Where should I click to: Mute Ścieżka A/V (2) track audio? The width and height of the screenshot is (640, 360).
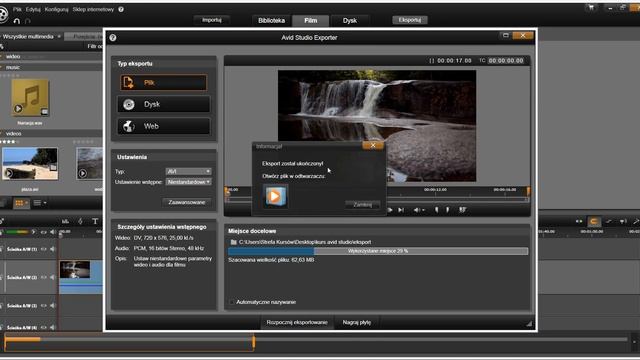53,277
